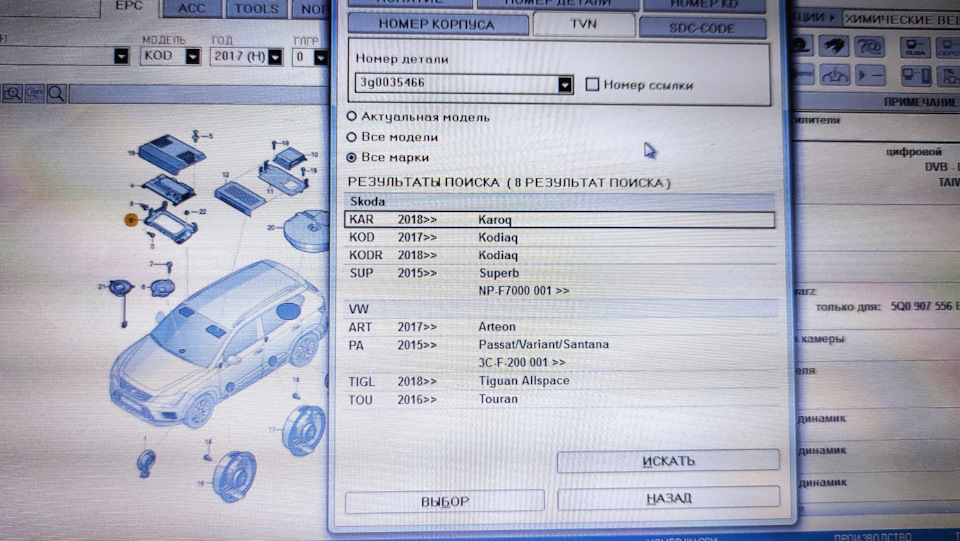
Task: Select the 'SUP 2015>> Superb' result row
Action: click(x=560, y=273)
